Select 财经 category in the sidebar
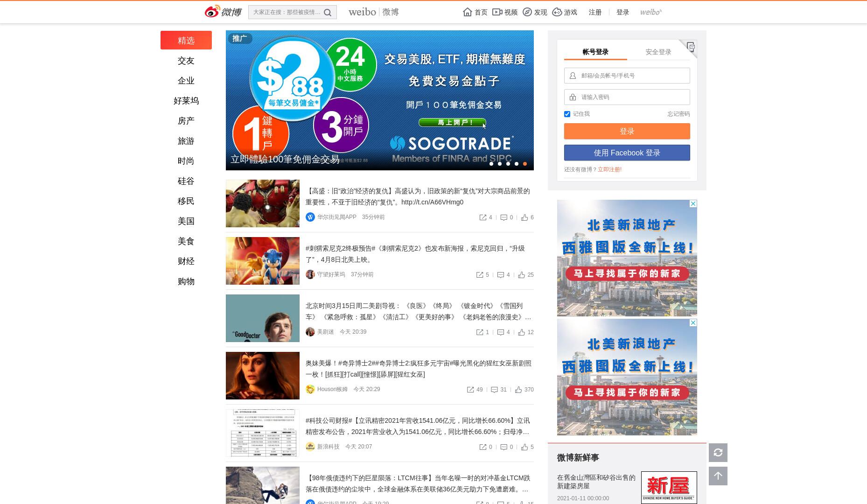Image resolution: width=867 pixels, height=504 pixels. [x=186, y=261]
